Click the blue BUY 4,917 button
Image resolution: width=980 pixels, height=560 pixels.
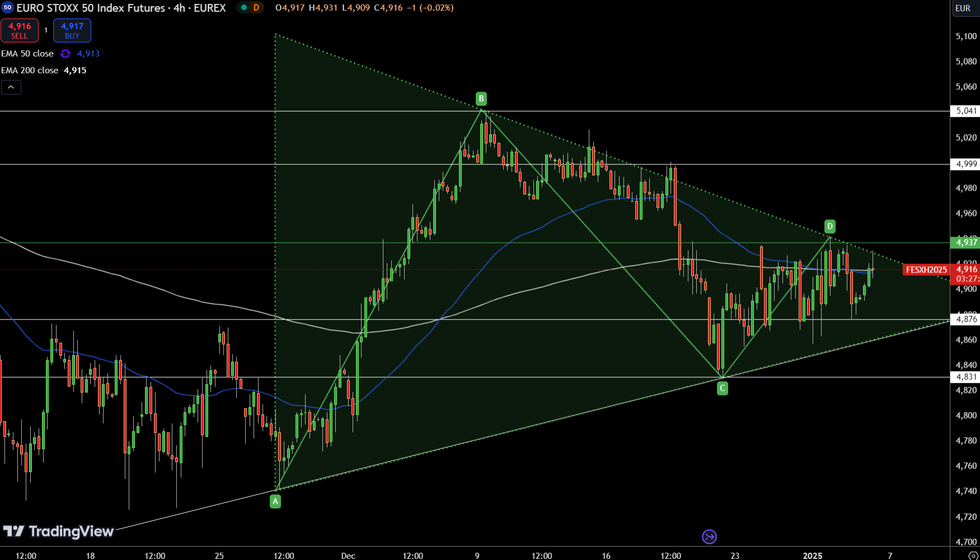point(72,31)
